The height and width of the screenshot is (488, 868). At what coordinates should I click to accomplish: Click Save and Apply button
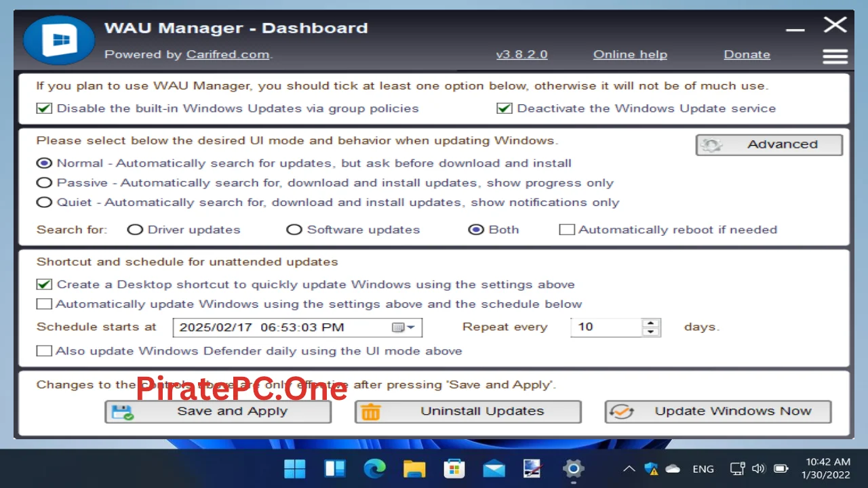point(218,411)
